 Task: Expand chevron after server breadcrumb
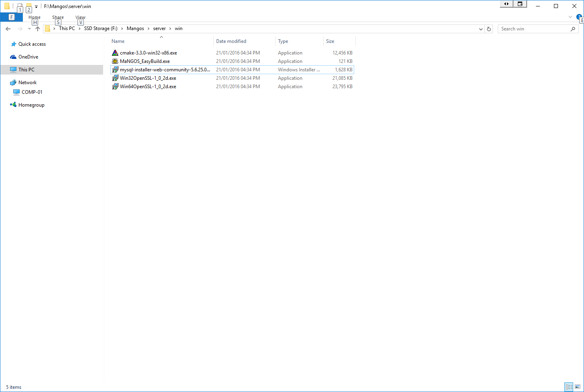[170, 29]
